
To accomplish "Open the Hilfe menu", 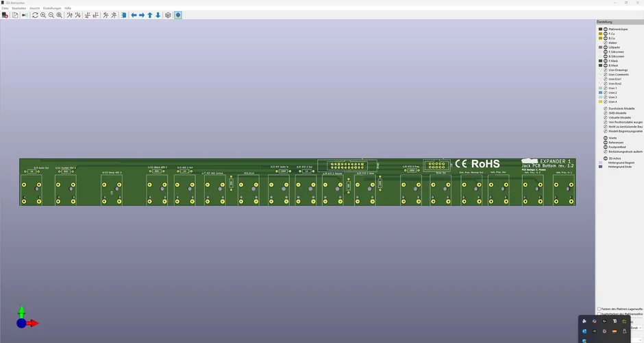I will (68, 8).
